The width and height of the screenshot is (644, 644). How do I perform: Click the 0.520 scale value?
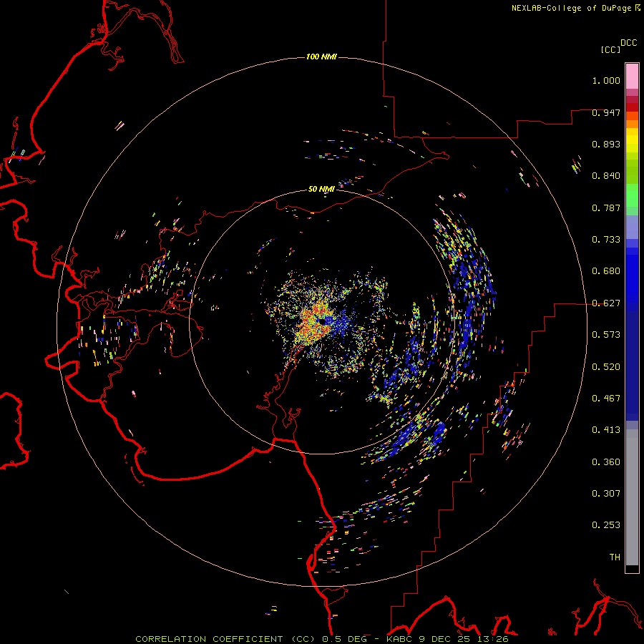(x=606, y=367)
